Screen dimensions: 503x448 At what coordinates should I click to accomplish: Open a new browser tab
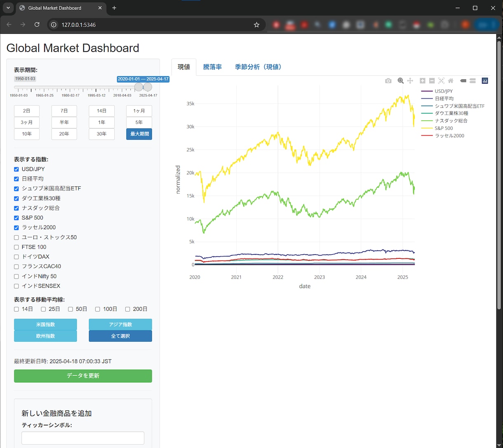click(x=114, y=8)
